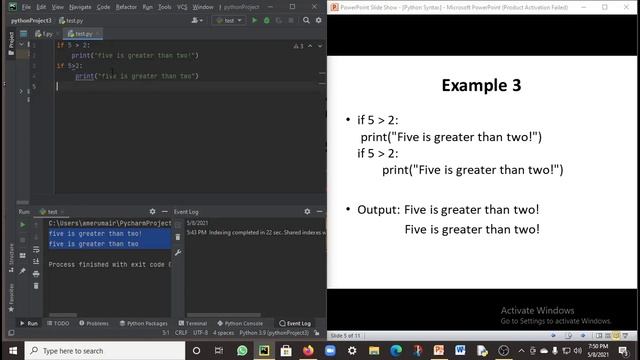
Task: Click the taskbar search box
Action: pos(105,351)
